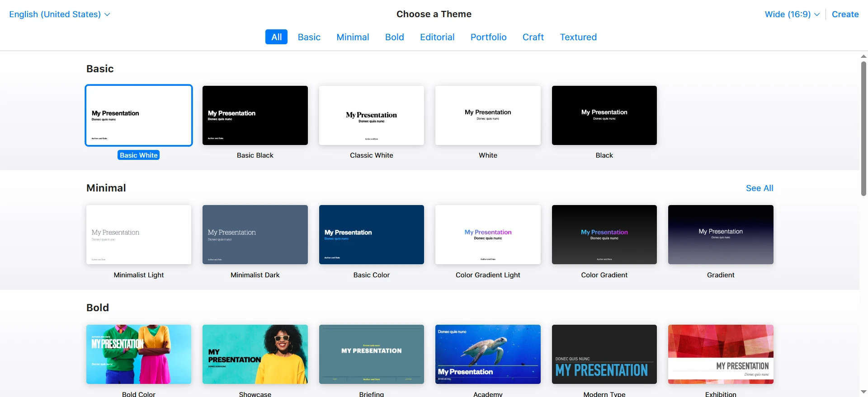Click the Basic White label

pos(139,155)
